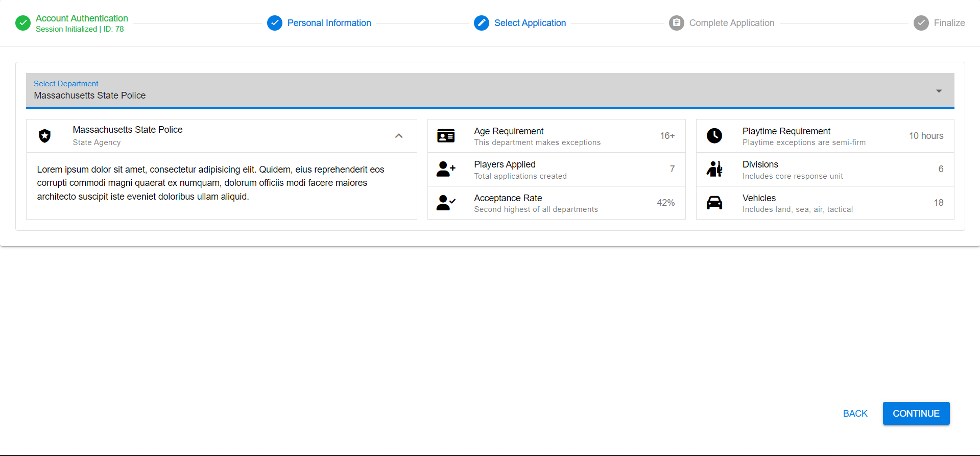
Task: Click the Massachusetts State Police panel heading
Action: pyautogui.click(x=128, y=130)
